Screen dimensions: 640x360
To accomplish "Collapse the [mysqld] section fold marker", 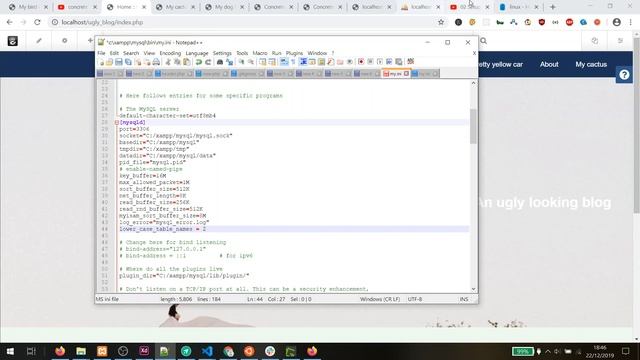I will (117, 122).
